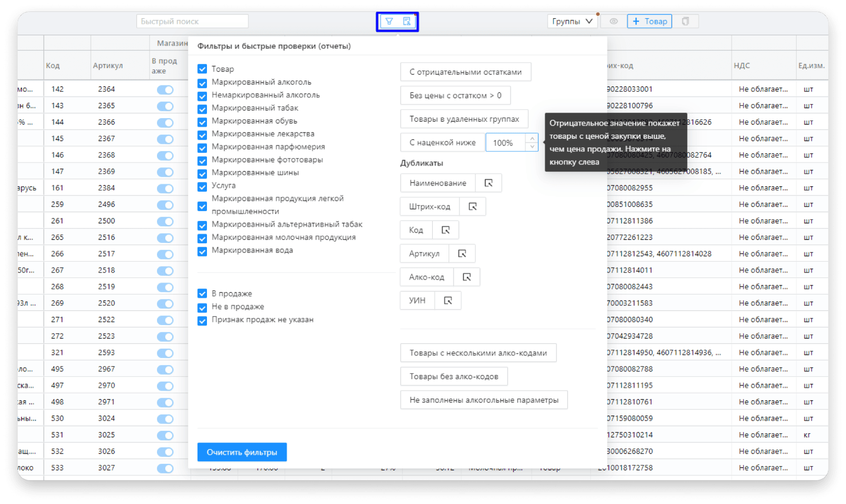
Task: Uncheck Маркированная обувь checkbox
Action: pos(202,122)
